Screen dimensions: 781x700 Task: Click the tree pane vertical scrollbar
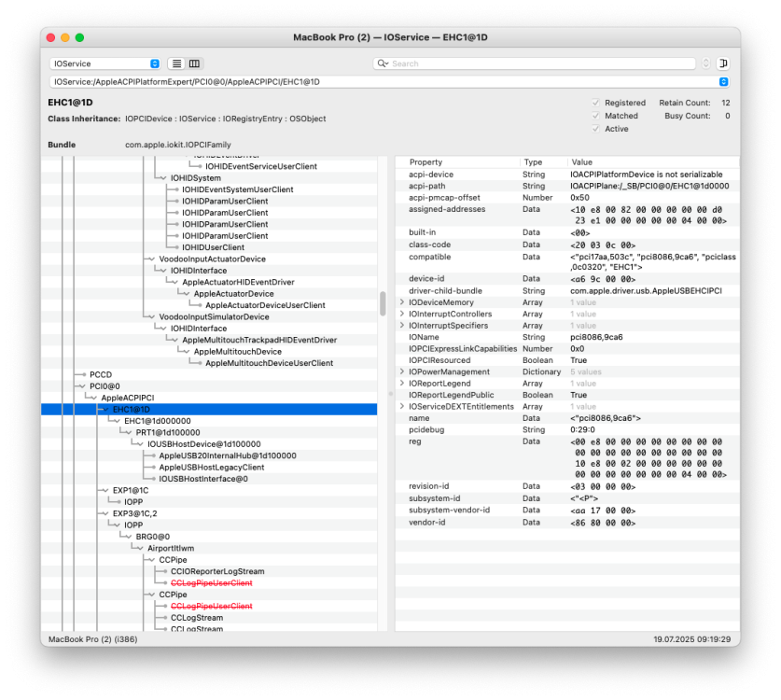click(x=383, y=303)
